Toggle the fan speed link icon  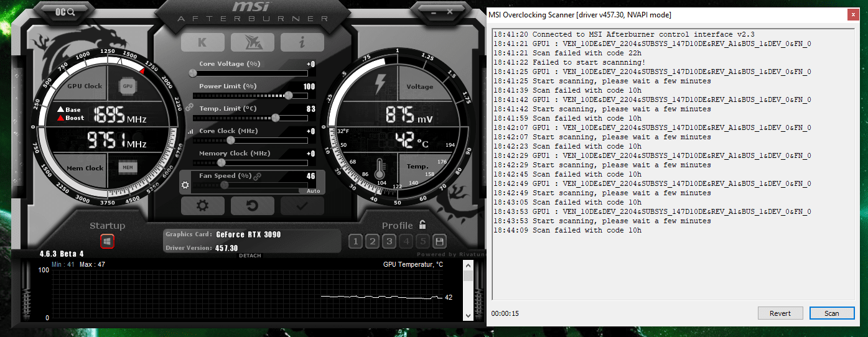point(258,177)
